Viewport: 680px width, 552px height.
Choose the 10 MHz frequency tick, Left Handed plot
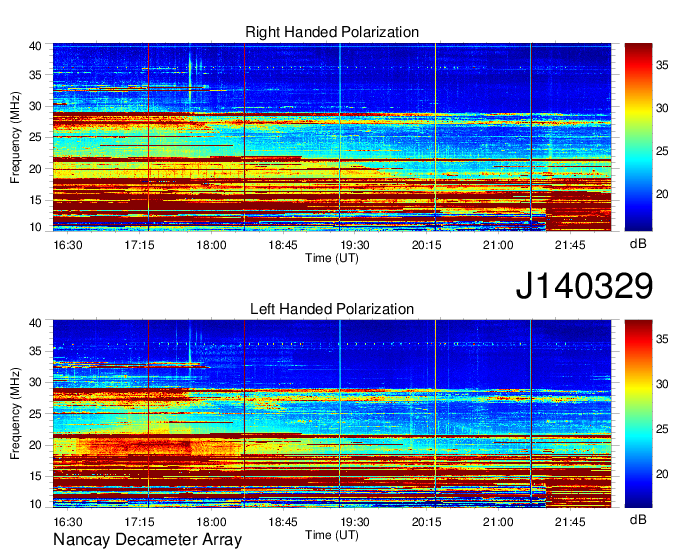tap(35, 504)
